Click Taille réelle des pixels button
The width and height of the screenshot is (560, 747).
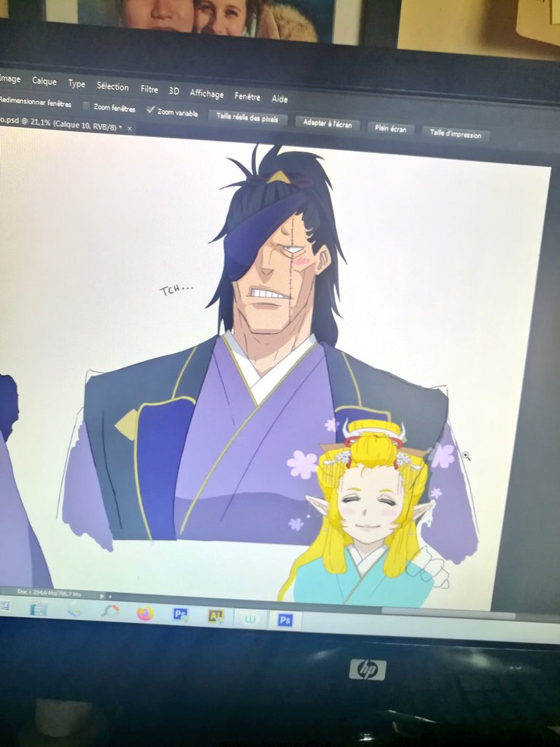coord(247,117)
